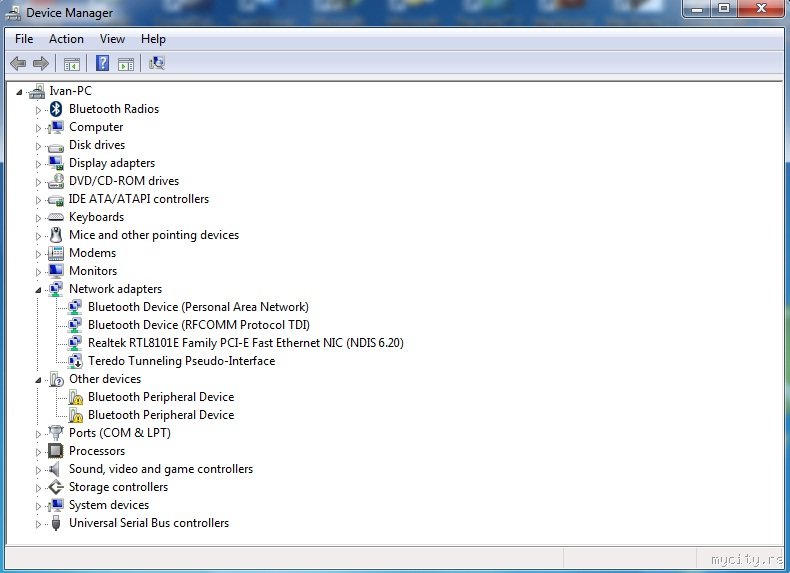
Task: Expand the System devices node
Action: (38, 505)
